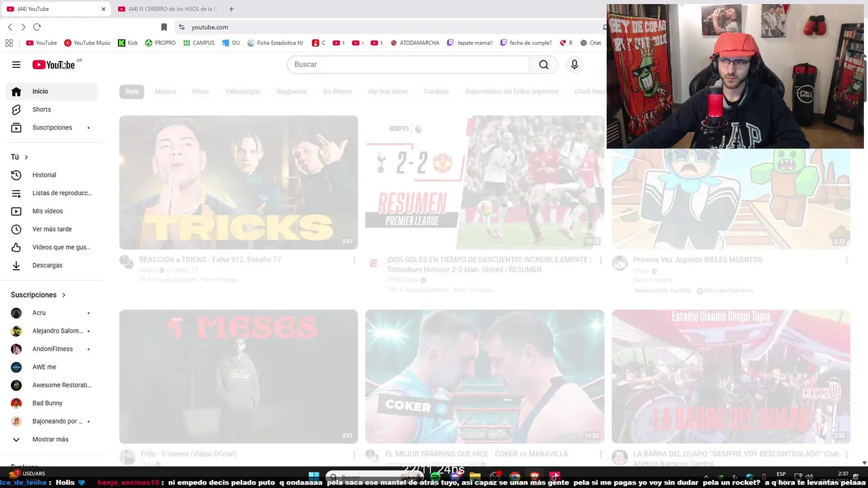The image size is (868, 488).
Task: Open Alejandro Salom... channel subscription
Action: point(52,331)
